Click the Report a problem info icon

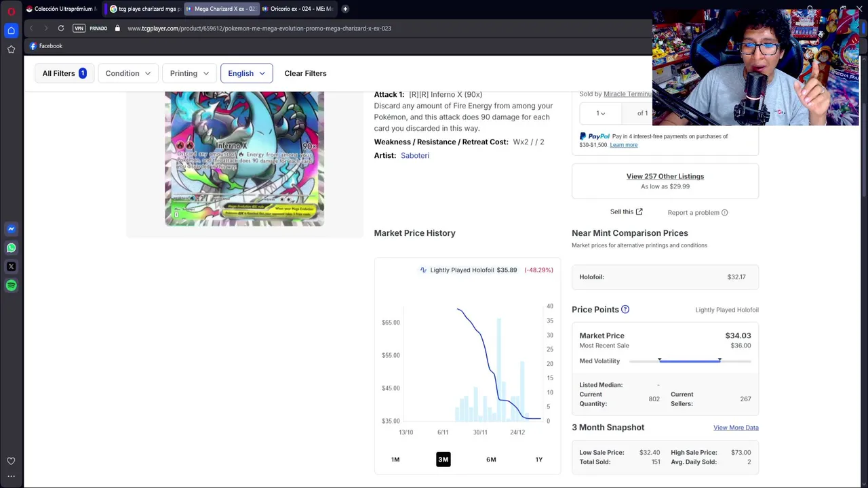(x=724, y=213)
